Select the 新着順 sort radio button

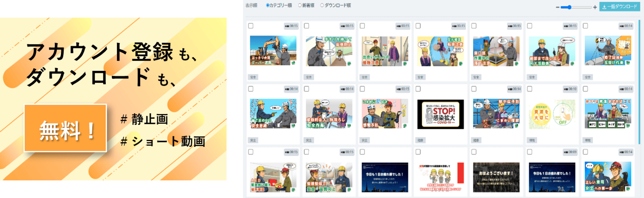point(300,5)
